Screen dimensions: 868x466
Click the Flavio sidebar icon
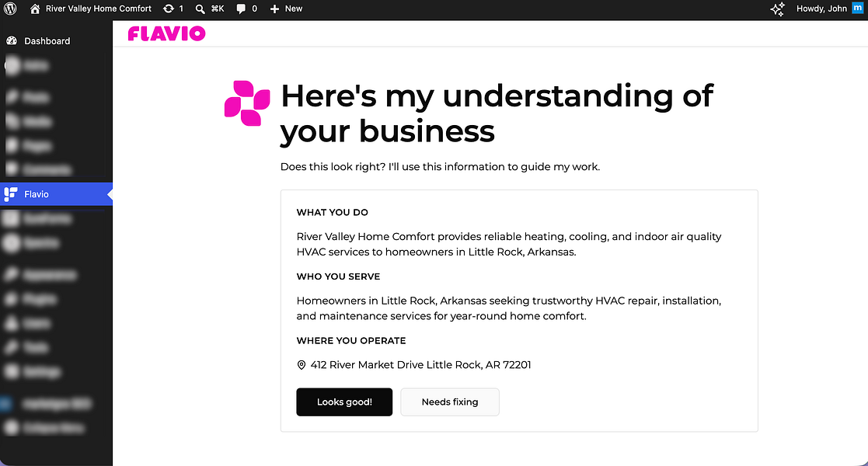pyautogui.click(x=11, y=194)
